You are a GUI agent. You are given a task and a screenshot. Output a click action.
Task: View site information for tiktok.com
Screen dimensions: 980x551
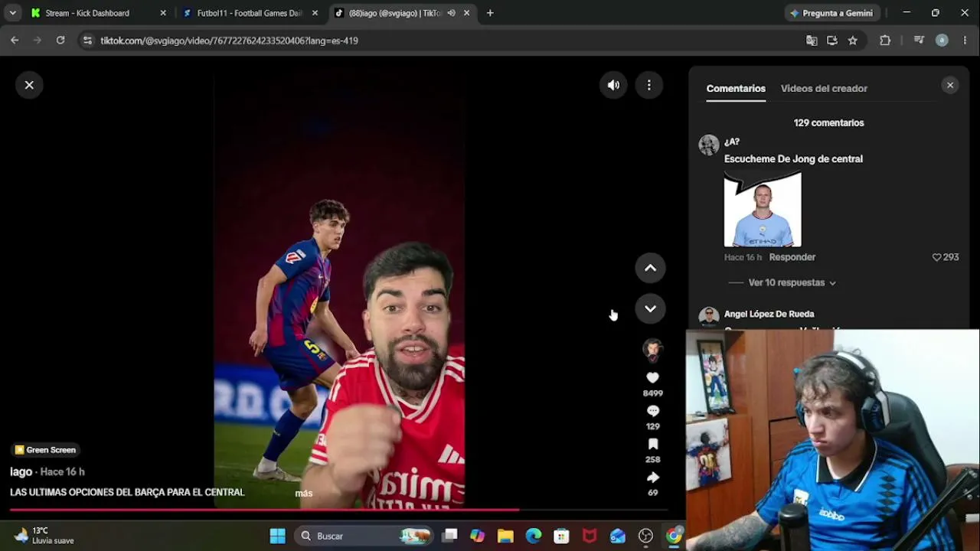click(x=87, y=41)
